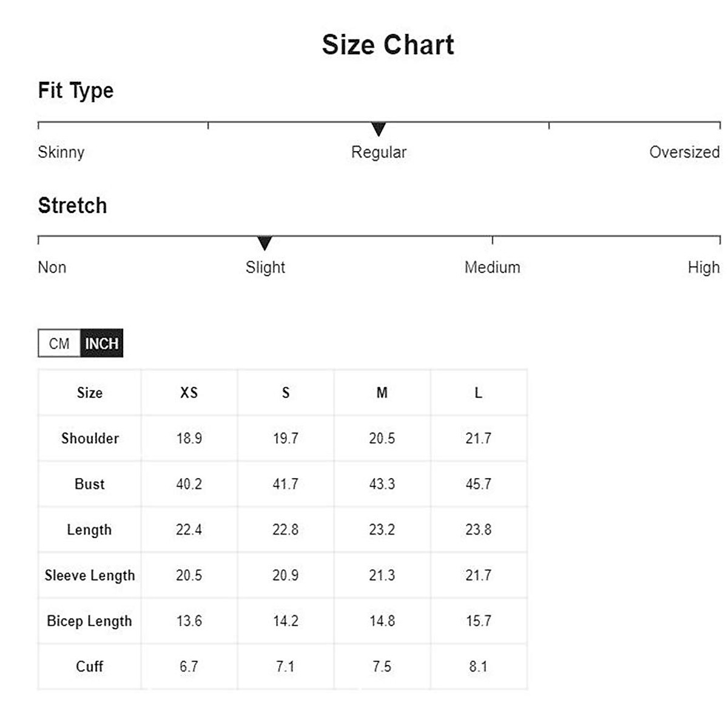Image resolution: width=728 pixels, height=728 pixels.
Task: Click the Cuff row label
Action: tap(90, 666)
